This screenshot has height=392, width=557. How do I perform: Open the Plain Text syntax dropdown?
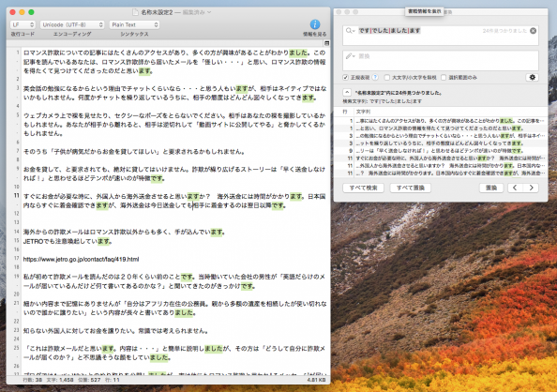[134, 24]
